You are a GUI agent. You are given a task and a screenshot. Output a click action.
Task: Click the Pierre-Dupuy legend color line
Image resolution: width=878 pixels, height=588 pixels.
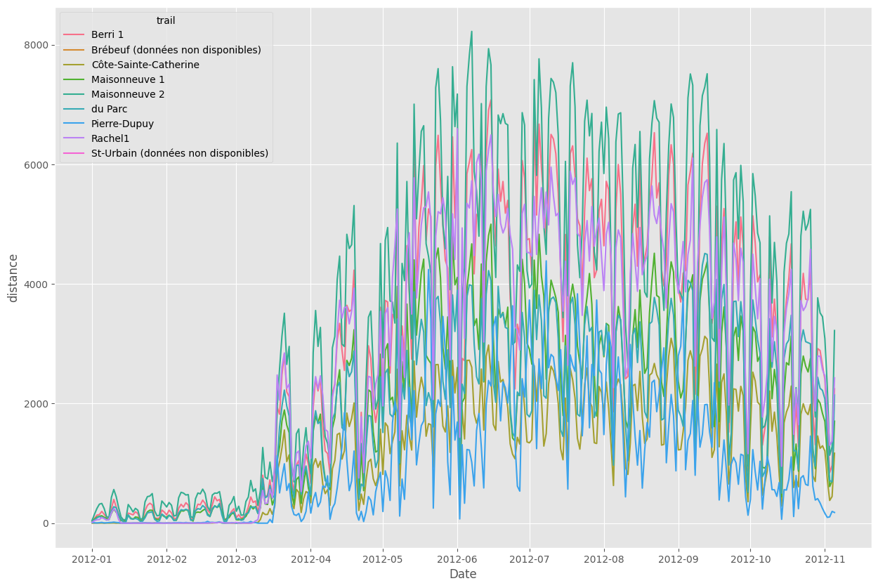point(74,124)
